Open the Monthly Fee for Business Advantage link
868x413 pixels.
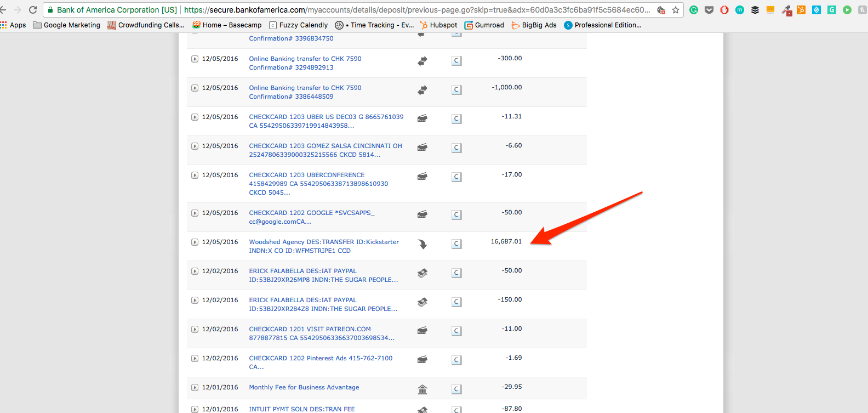304,387
